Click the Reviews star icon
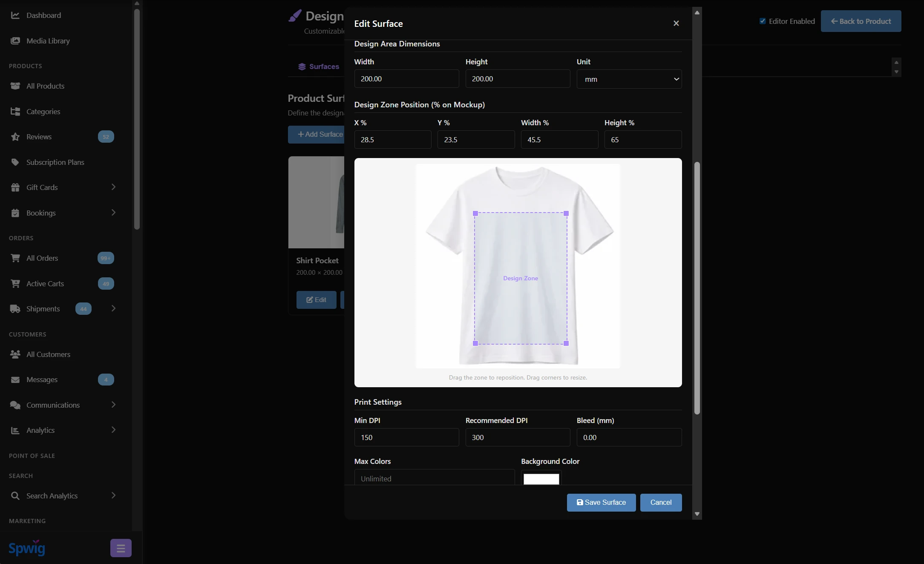Image resolution: width=924 pixels, height=564 pixels. (15, 137)
